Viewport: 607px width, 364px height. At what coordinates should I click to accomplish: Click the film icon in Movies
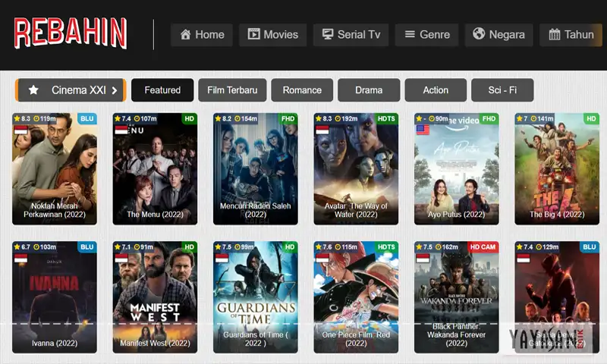point(254,34)
